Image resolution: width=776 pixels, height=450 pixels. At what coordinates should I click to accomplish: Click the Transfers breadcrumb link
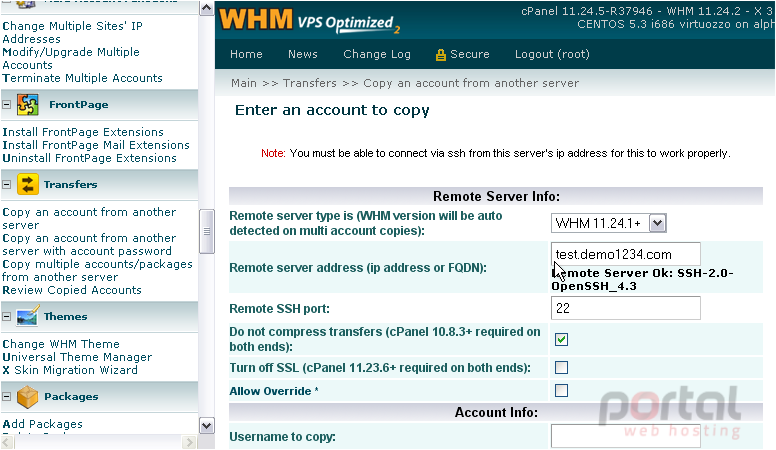pyautogui.click(x=310, y=83)
